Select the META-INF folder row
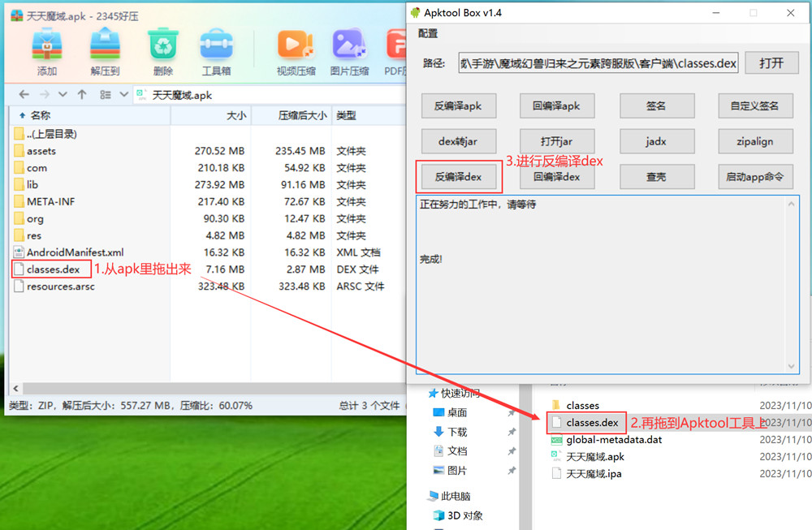 [x=207, y=202]
